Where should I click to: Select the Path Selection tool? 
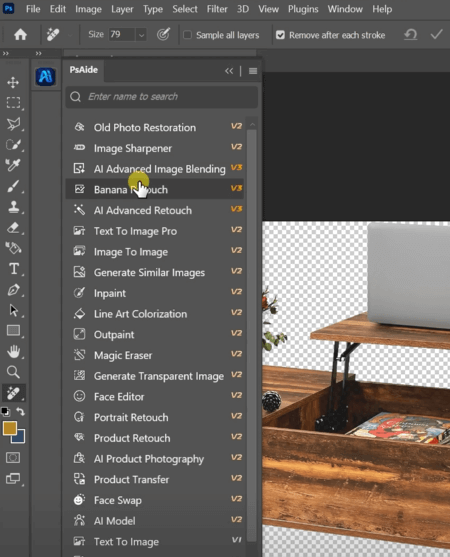point(13,310)
